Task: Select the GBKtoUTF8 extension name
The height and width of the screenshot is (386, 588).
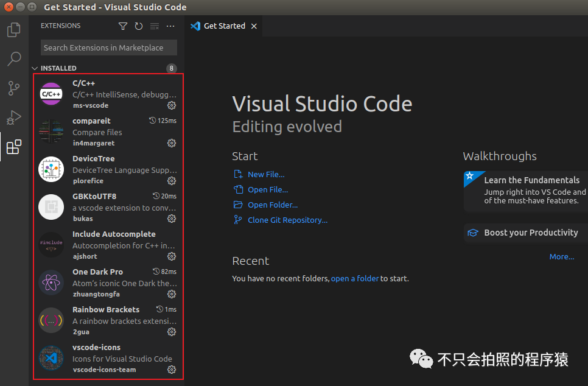Action: coord(94,196)
